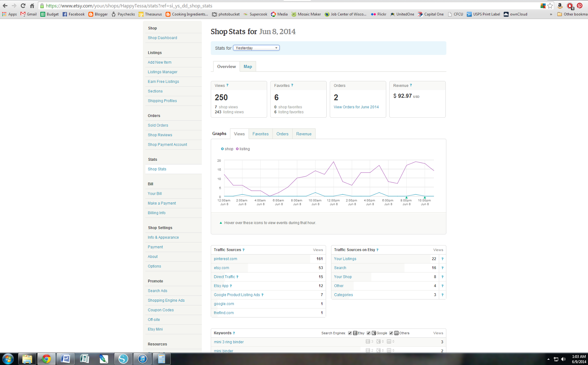
Task: Click the 10:00pm event marker triangle
Action: tap(425, 198)
